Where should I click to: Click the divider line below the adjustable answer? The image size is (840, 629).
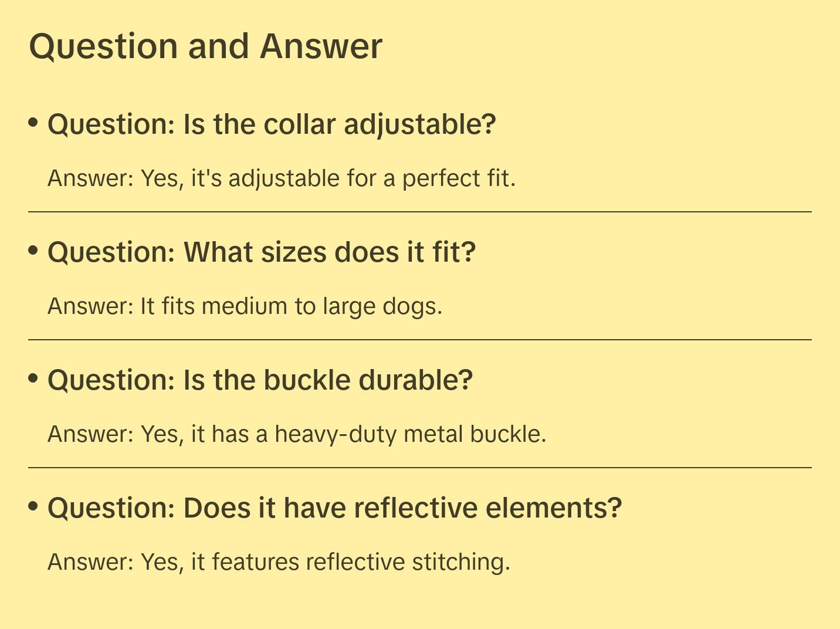pyautogui.click(x=420, y=212)
